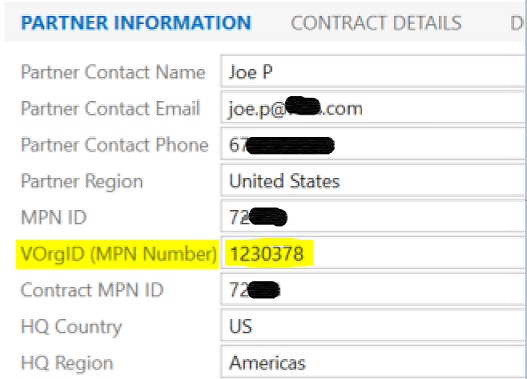This screenshot has height=379, width=527.
Task: Click the HQ Country label
Action: (71, 327)
